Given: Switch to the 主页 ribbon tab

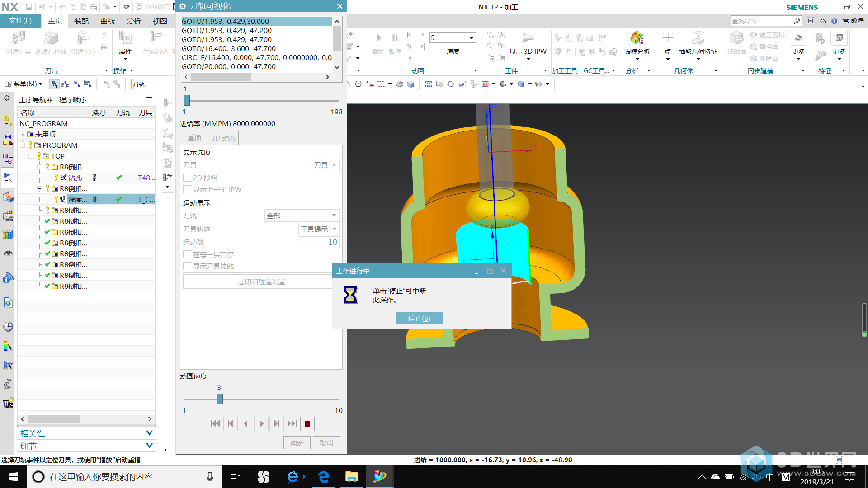Looking at the screenshot, I should click(55, 21).
